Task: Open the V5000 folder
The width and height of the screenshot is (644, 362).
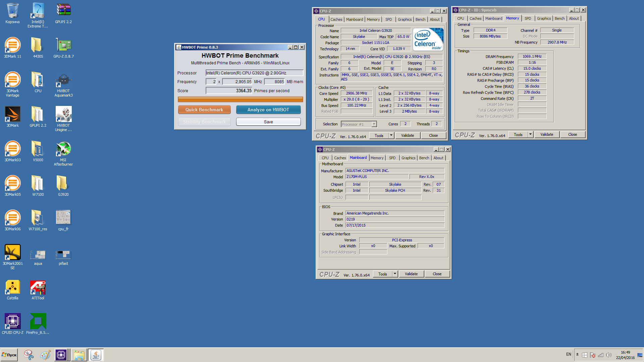Action: (38, 152)
